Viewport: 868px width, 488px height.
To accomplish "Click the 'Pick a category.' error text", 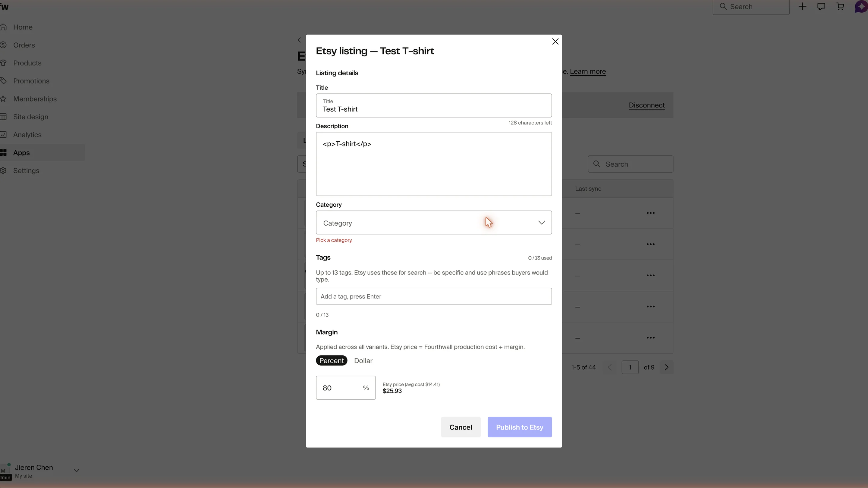I will [334, 240].
